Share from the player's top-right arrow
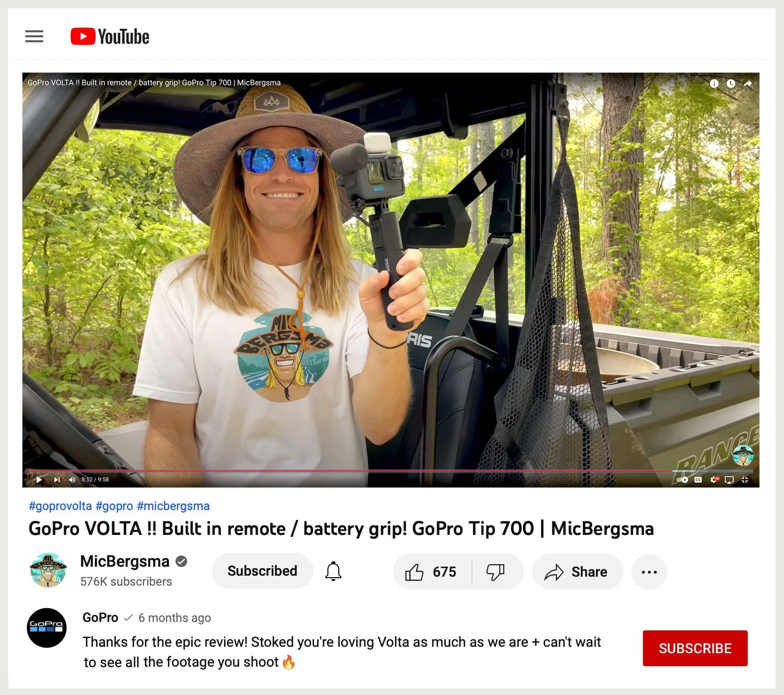Screen dimensions: 784x695 748,84
